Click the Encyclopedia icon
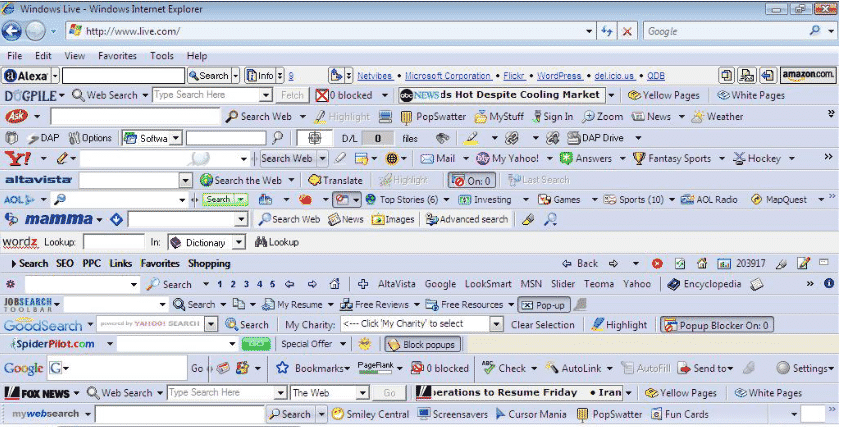This screenshot has height=427, width=841. click(707, 284)
